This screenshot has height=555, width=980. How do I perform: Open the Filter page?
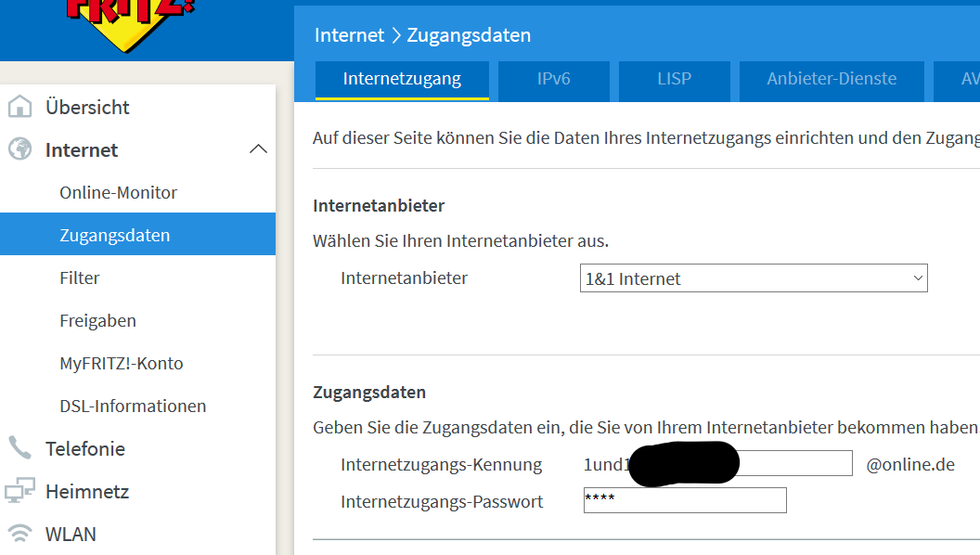(x=80, y=277)
